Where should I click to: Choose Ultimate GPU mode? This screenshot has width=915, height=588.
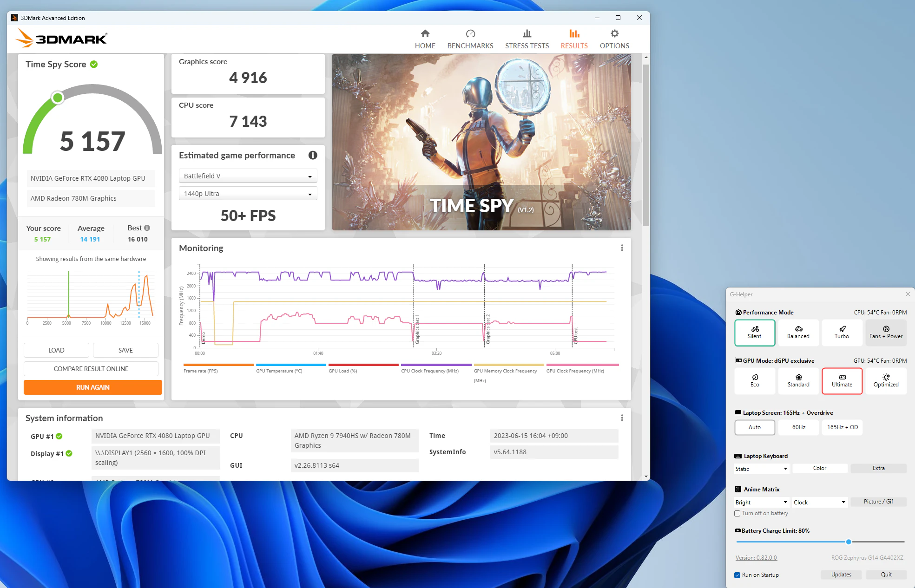842,381
